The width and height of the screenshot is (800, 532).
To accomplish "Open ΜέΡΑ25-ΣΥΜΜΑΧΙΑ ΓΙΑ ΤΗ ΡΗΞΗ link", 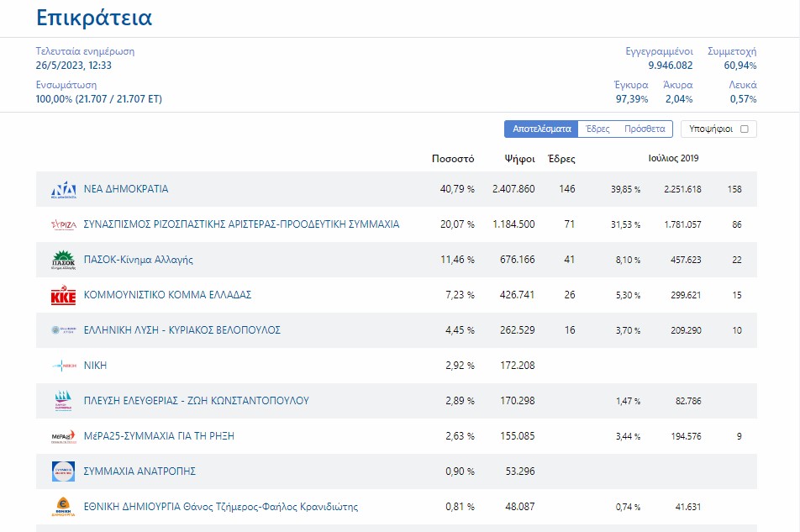I will (x=159, y=435).
